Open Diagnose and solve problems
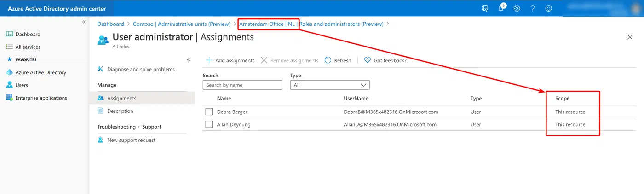The height and width of the screenshot is (194, 644). pyautogui.click(x=141, y=69)
